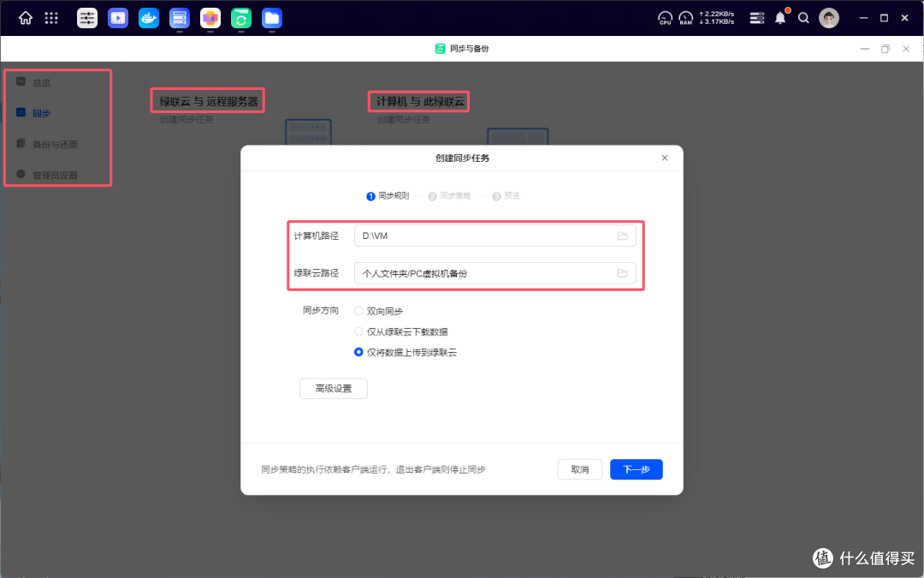Check the RAM usage gauge
The height and width of the screenshot is (578, 924).
(x=686, y=18)
